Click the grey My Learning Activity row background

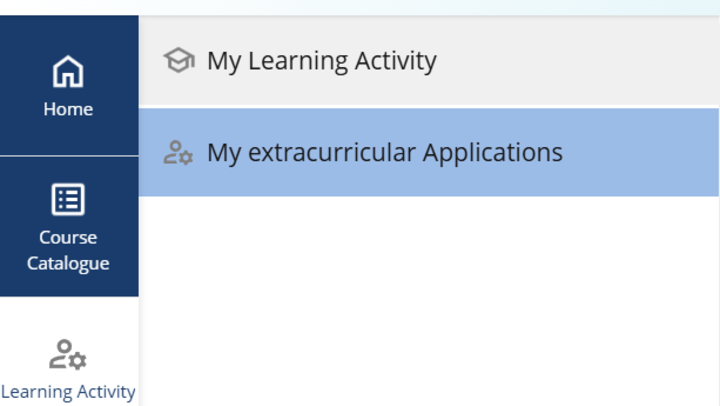pos(429,61)
